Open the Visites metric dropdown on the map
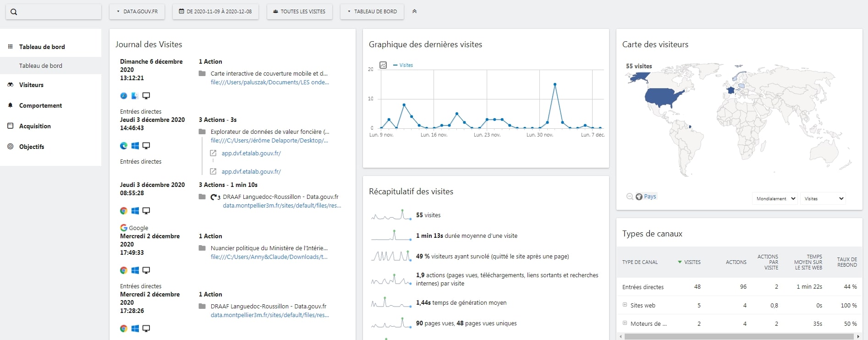Viewport: 868px width, 340px height. tap(823, 198)
